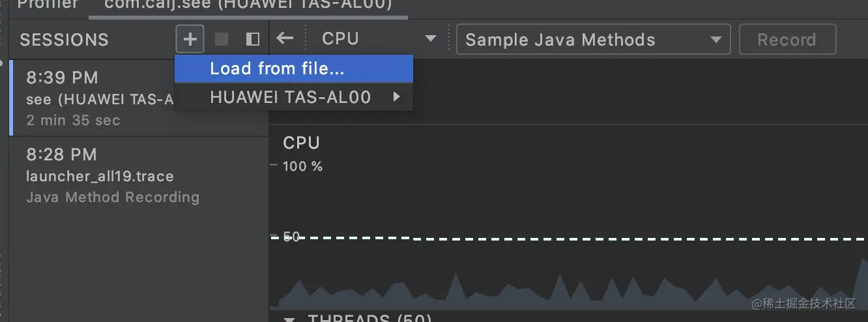The width and height of the screenshot is (868, 322).
Task: Click the 100 % axis label
Action: (302, 166)
